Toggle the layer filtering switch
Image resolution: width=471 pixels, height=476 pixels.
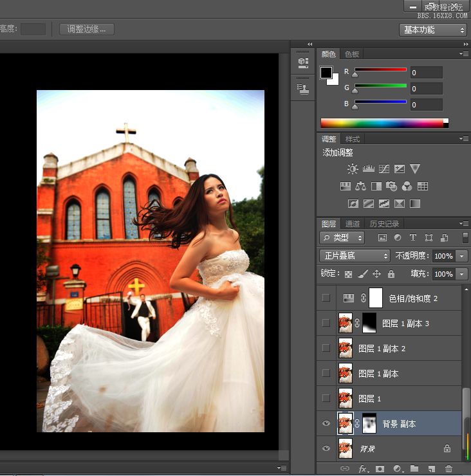coord(465,238)
